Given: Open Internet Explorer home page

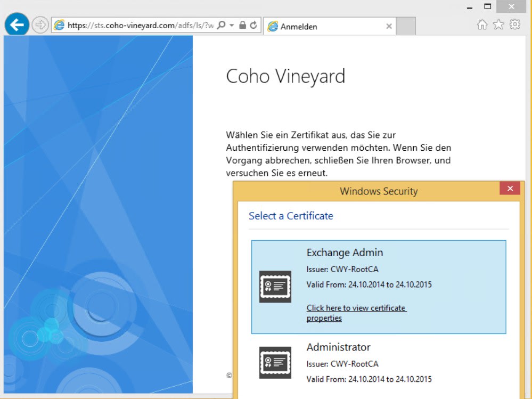Looking at the screenshot, I should coord(482,25).
